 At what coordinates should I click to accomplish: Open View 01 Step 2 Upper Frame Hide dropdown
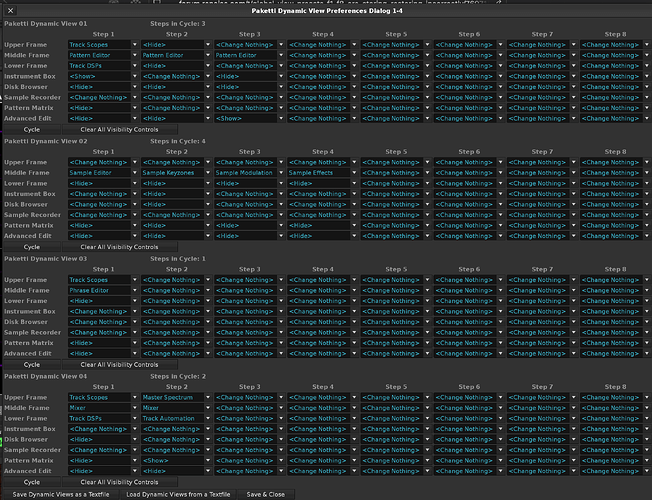pyautogui.click(x=176, y=45)
